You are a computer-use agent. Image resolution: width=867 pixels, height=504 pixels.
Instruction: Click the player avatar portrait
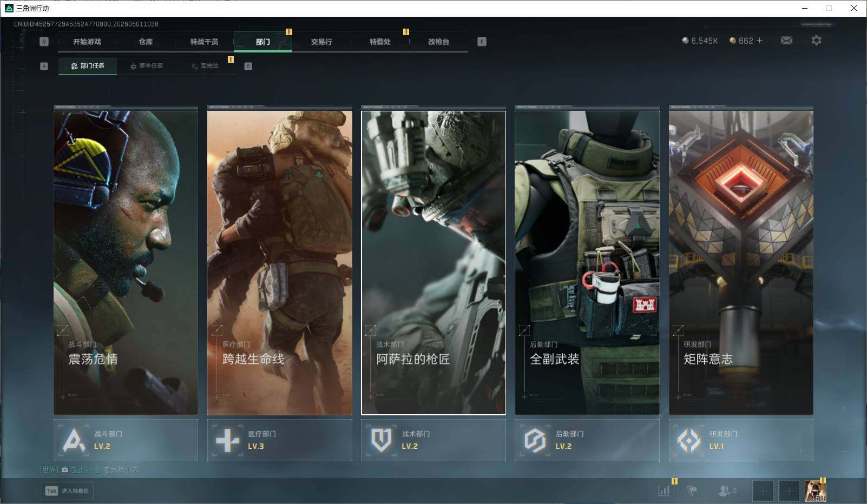[x=815, y=491]
